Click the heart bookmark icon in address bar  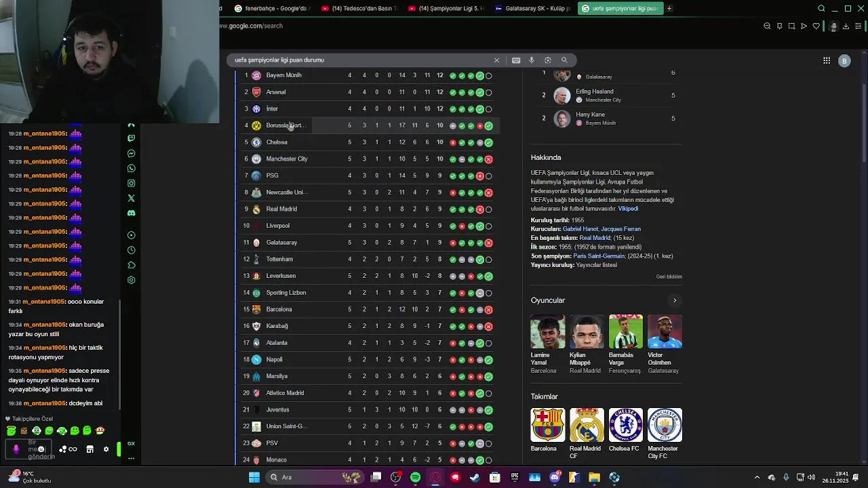coord(816,26)
